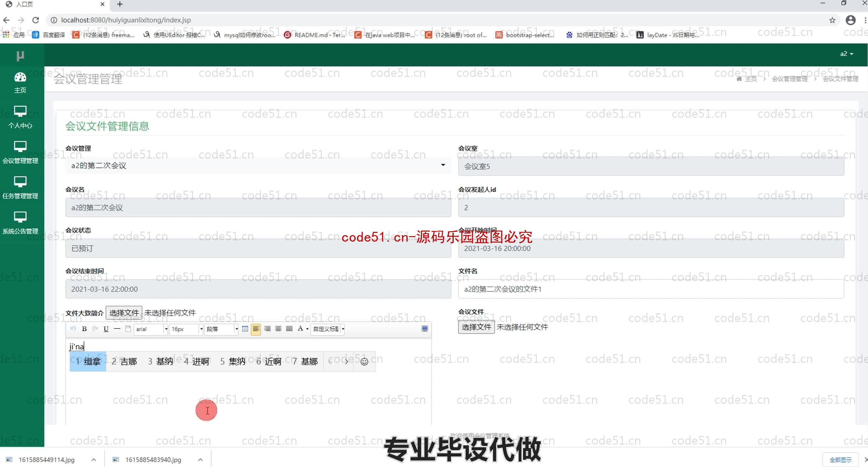This screenshot has width=868, height=467.
Task: Open the emoji panel in the IME candidate bar
Action: click(364, 362)
